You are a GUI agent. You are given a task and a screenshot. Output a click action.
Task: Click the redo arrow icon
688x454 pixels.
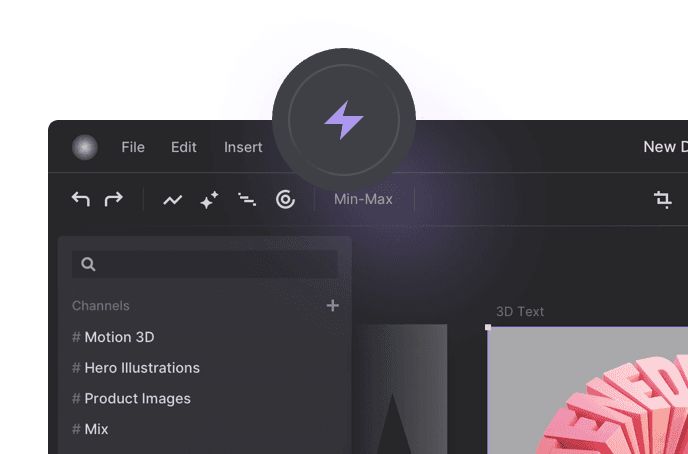pos(114,199)
